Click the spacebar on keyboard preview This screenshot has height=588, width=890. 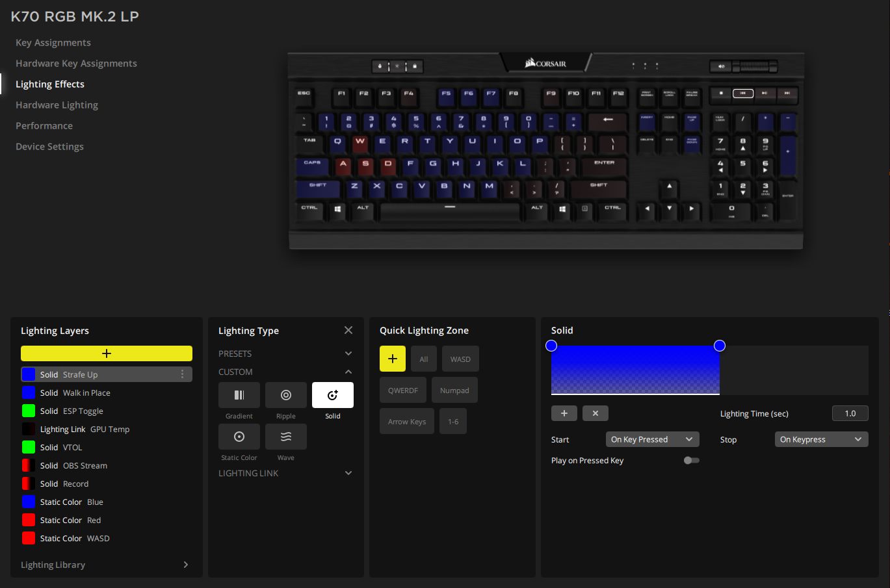click(450, 211)
